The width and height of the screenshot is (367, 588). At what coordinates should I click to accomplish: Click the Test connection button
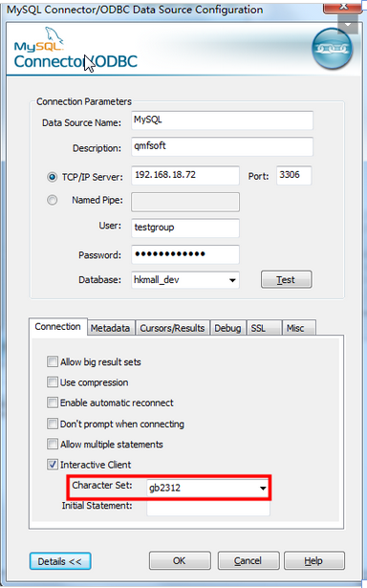pos(286,280)
